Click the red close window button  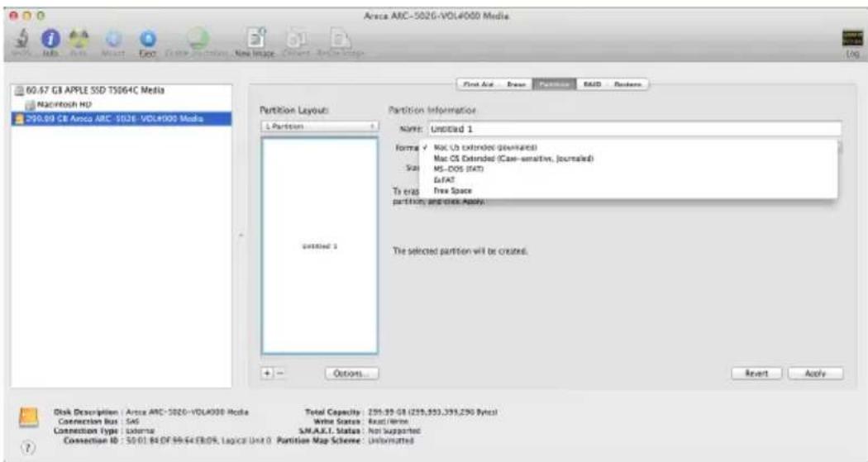[14, 16]
